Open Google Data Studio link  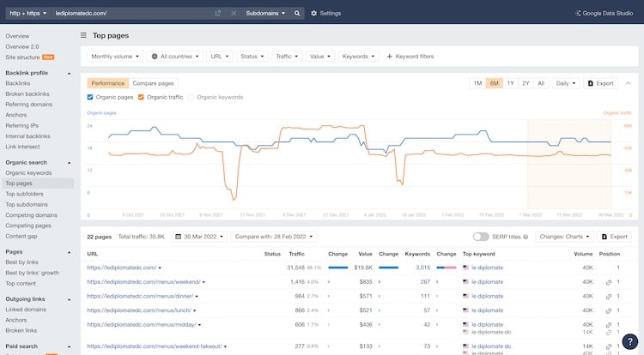[x=604, y=13]
